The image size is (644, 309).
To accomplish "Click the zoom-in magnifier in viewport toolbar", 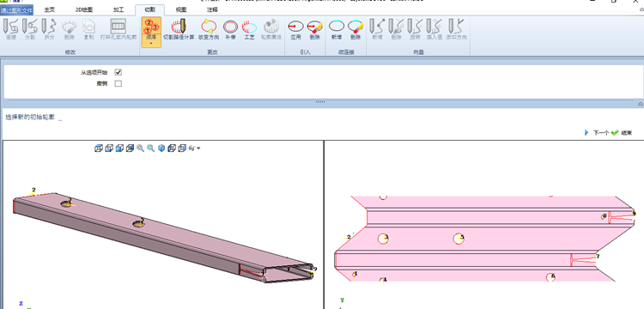I will (x=141, y=148).
